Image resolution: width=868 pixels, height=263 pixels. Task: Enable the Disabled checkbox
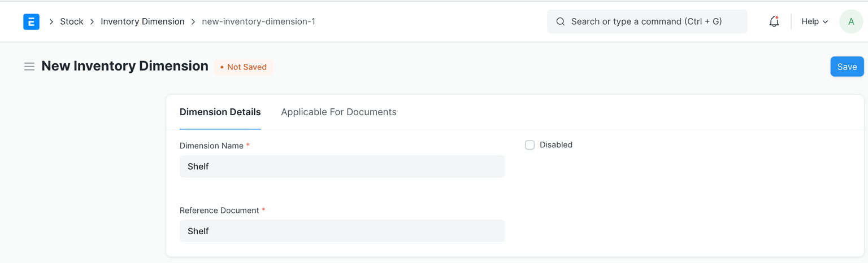[x=530, y=145]
